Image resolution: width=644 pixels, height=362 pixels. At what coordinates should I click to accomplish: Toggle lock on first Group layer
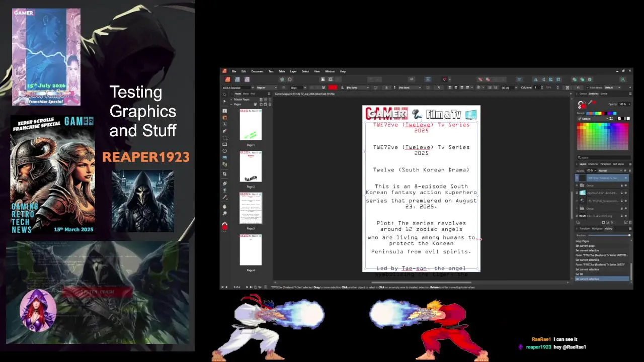pyautogui.click(x=621, y=186)
